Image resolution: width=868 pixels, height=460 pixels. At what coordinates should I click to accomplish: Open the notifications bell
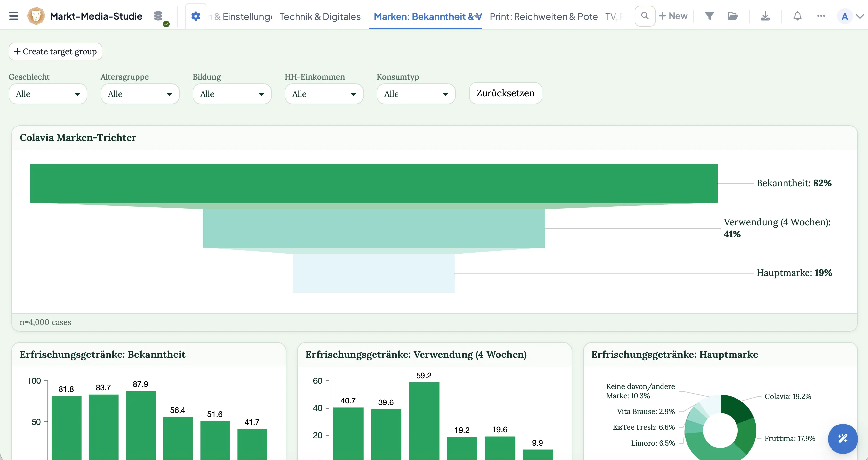point(797,16)
